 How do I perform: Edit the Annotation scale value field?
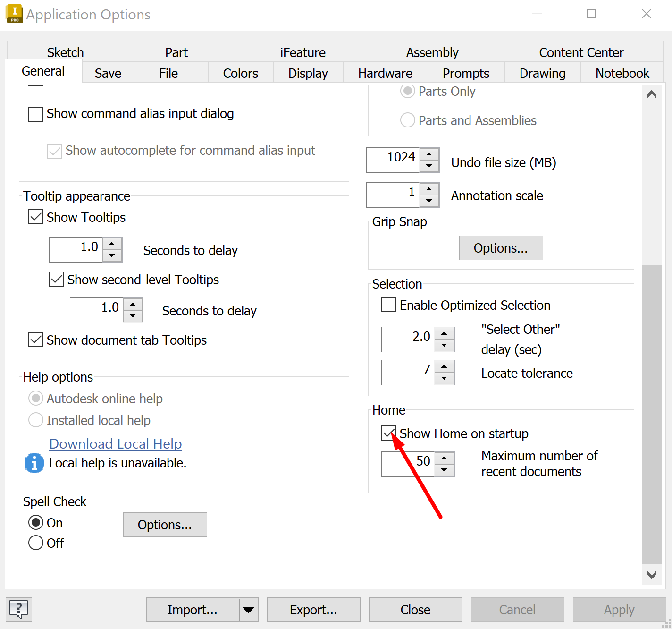[x=396, y=195]
